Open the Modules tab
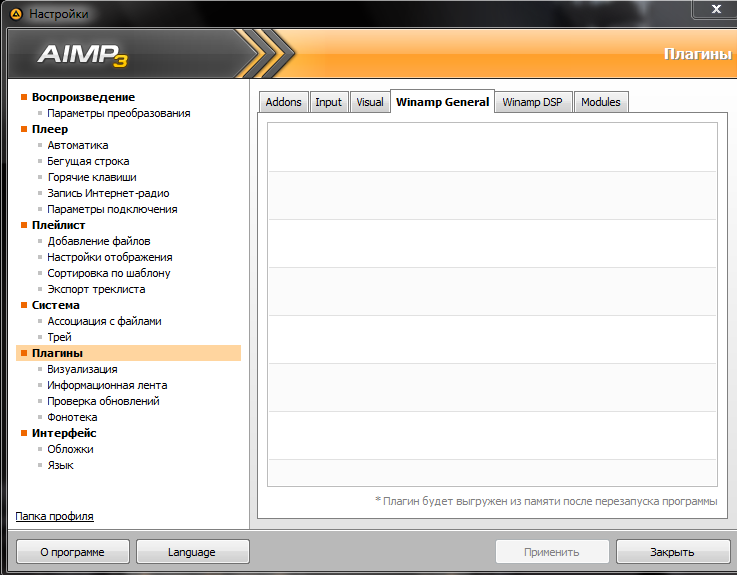 (601, 102)
